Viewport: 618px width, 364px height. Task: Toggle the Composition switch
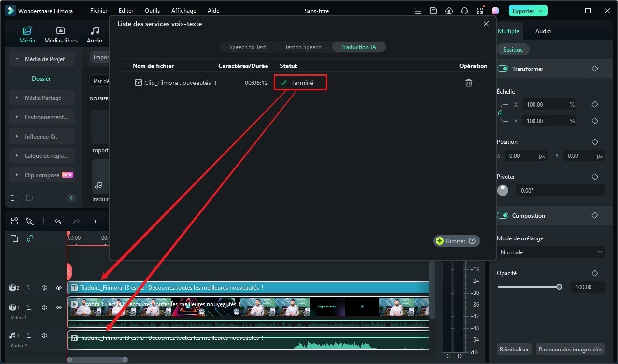(x=503, y=216)
